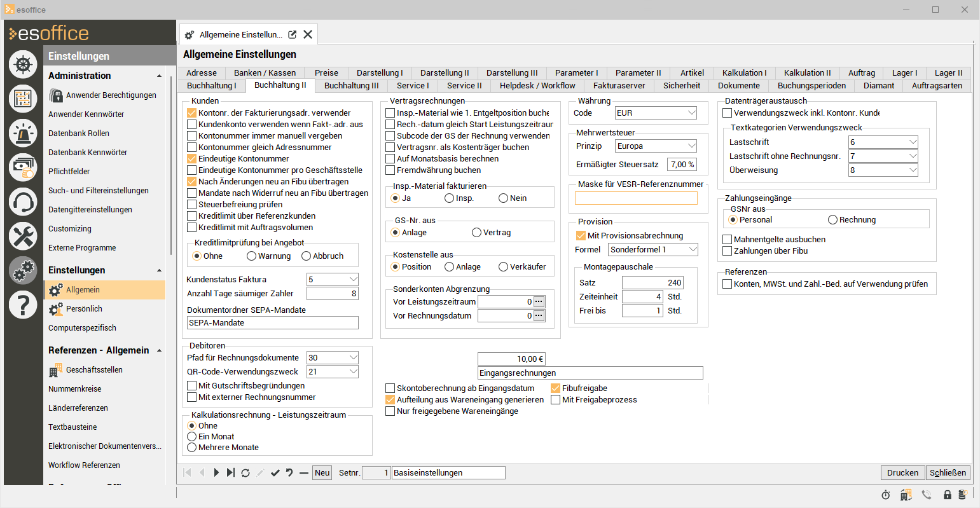980x508 pixels.
Task: Open the headset helpdesk module icon
Action: [23, 202]
